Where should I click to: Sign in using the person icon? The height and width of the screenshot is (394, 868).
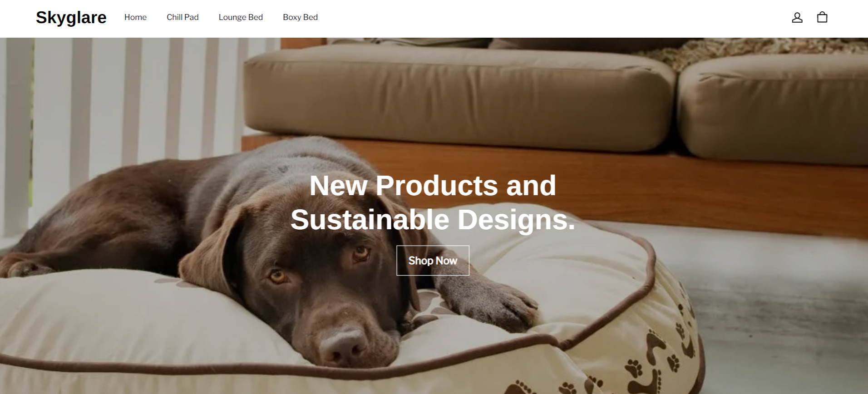[x=797, y=17]
